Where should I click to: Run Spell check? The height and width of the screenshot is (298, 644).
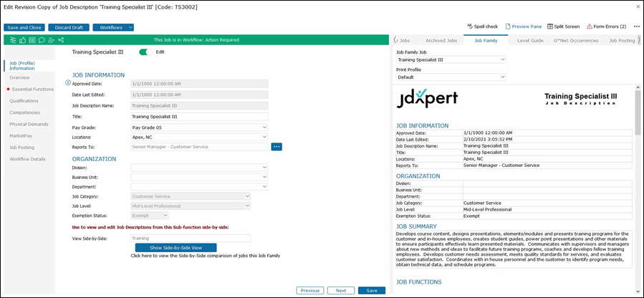(x=483, y=27)
